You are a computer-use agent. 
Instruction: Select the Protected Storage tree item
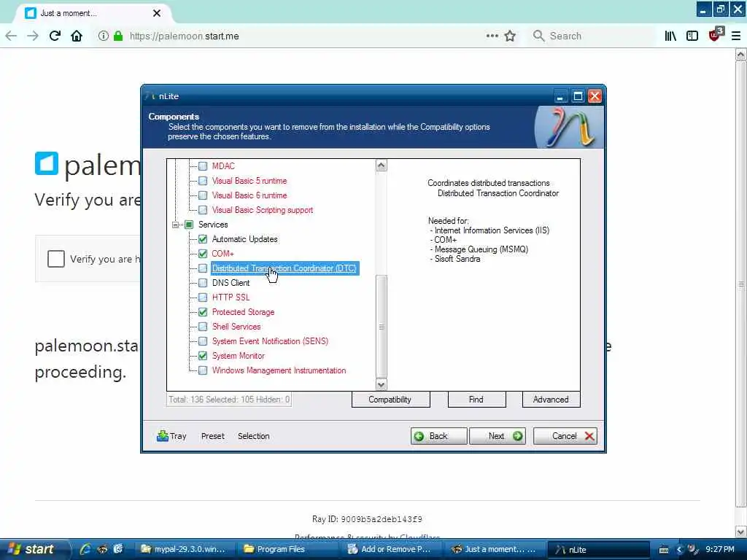click(x=243, y=312)
